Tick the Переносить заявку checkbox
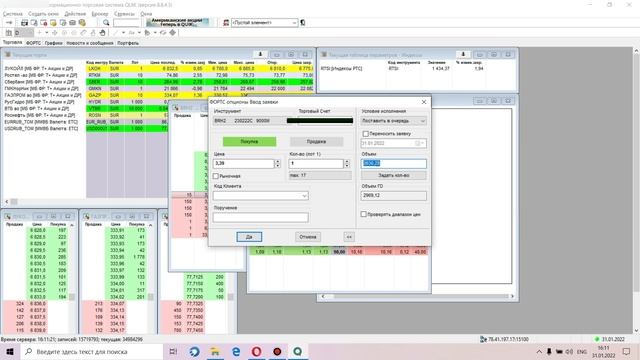The image size is (640, 360). coord(365,133)
